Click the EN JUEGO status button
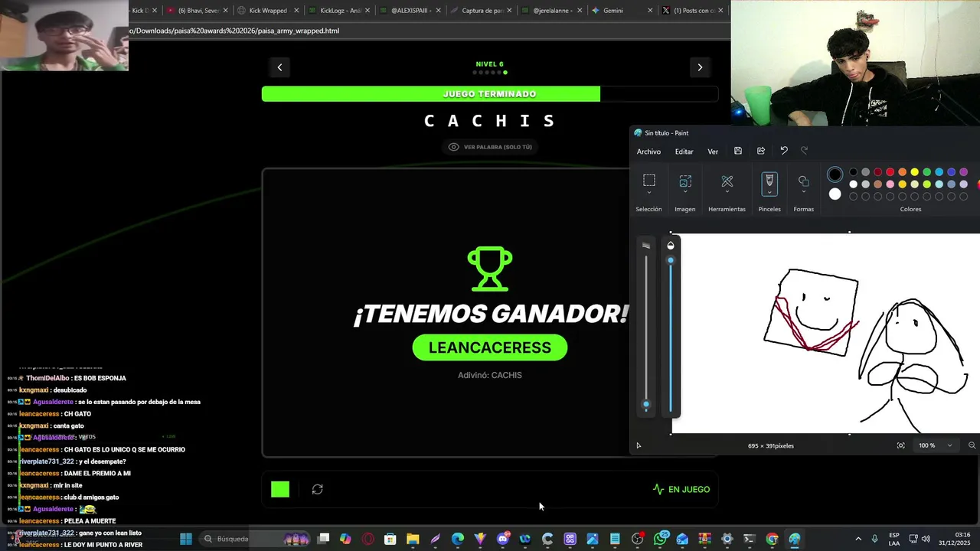The image size is (980, 551). click(x=681, y=489)
